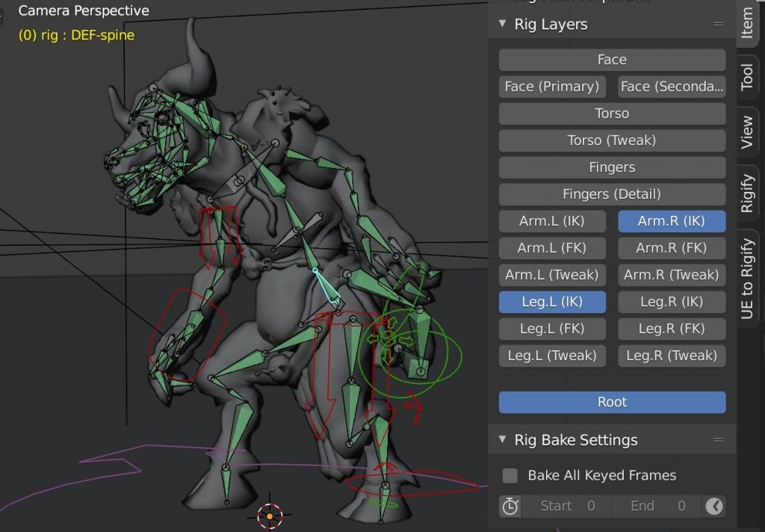Screen dimensions: 765x532
Task: Collapse the Rig Layers panel
Action: (503, 23)
